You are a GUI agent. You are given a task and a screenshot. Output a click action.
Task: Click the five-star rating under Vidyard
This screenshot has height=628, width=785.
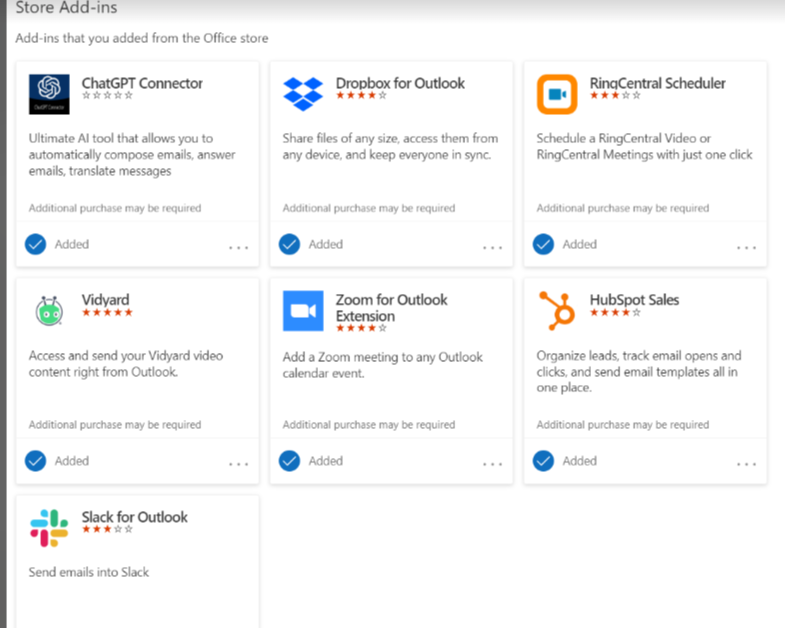tap(107, 312)
